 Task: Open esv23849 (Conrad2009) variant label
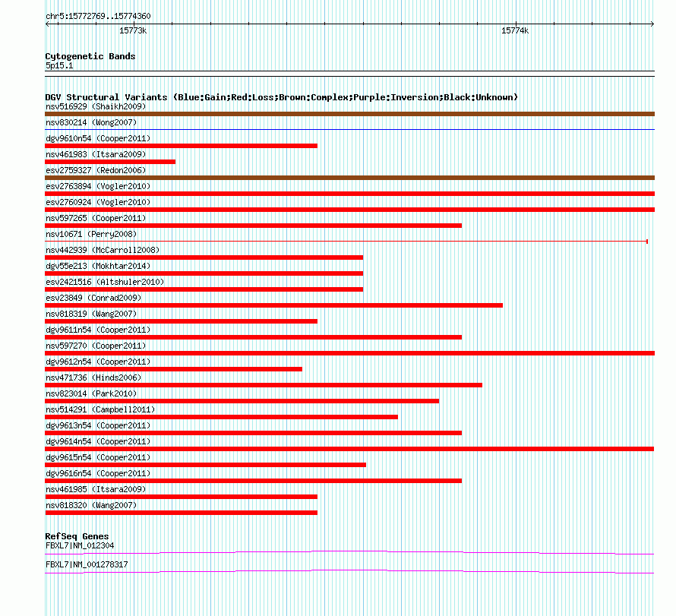point(93,298)
